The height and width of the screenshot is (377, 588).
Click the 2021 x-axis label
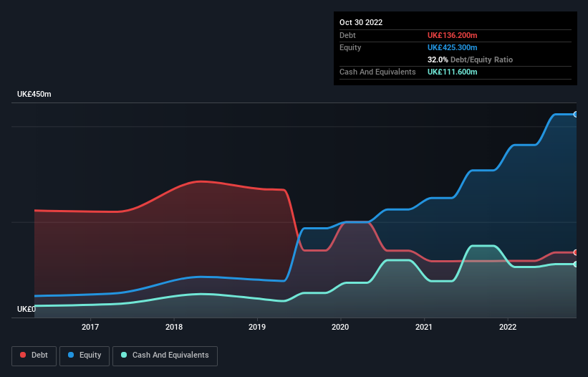tap(424, 327)
